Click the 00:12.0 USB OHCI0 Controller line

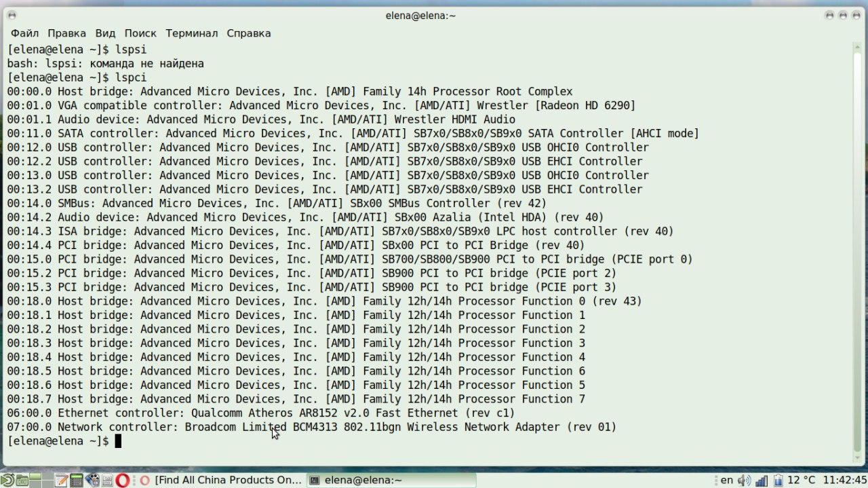pyautogui.click(x=328, y=147)
